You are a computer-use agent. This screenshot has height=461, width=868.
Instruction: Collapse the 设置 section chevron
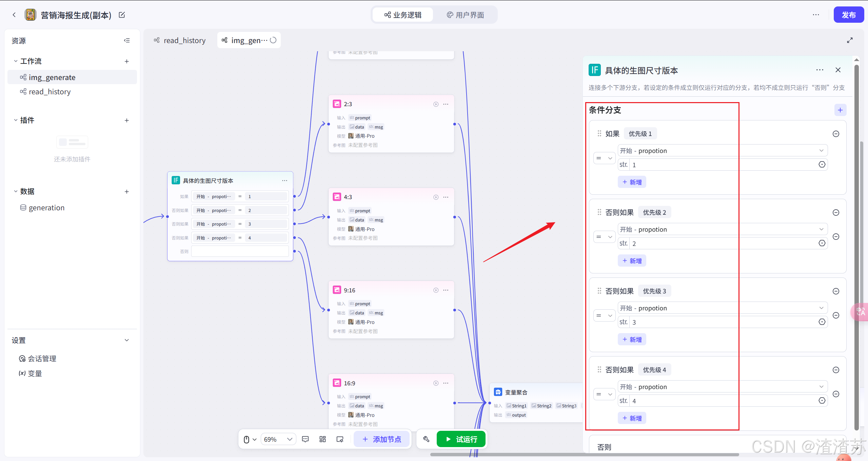127,340
